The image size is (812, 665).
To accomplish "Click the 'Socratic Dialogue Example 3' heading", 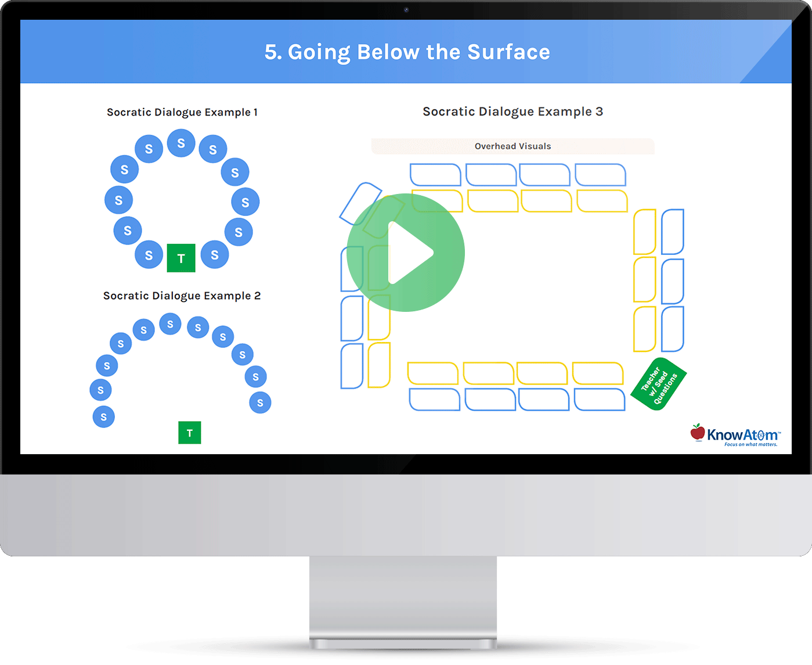I will pyautogui.click(x=513, y=112).
